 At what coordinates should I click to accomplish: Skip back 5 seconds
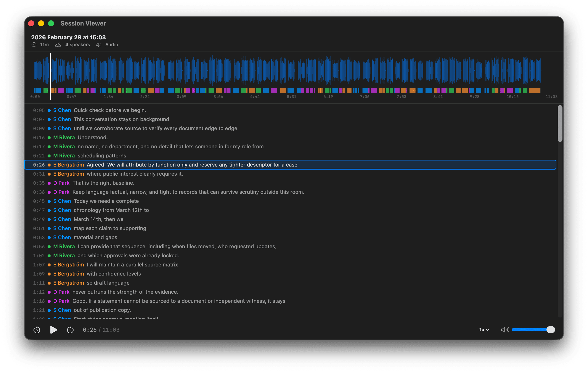coord(37,330)
